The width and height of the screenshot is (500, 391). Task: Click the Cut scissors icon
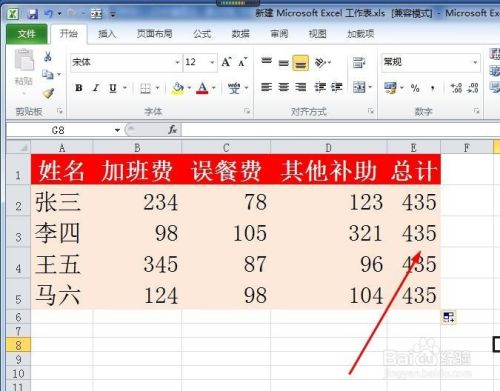tap(48, 57)
